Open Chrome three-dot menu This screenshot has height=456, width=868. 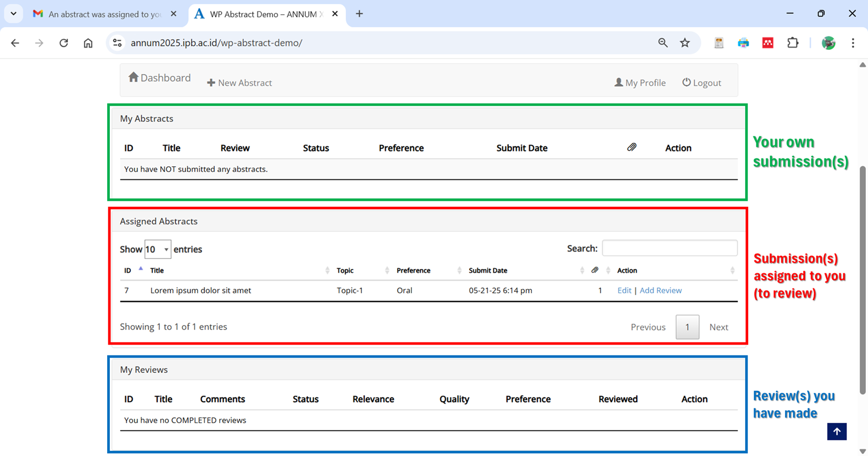tap(853, 43)
